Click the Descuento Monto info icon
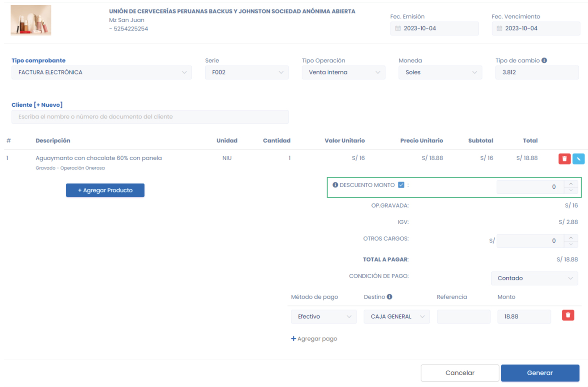The width and height of the screenshot is (588, 387). pos(335,185)
